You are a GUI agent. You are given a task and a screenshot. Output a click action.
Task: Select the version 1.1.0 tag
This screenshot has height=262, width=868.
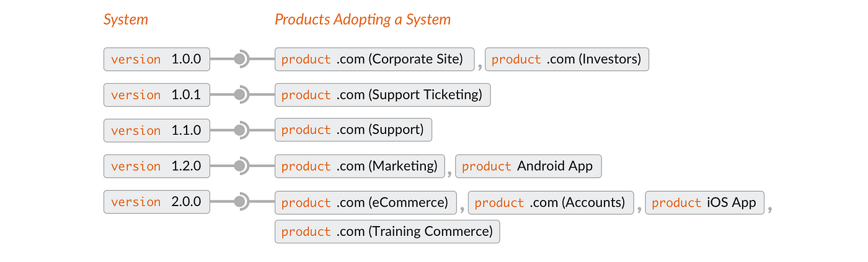point(157,130)
